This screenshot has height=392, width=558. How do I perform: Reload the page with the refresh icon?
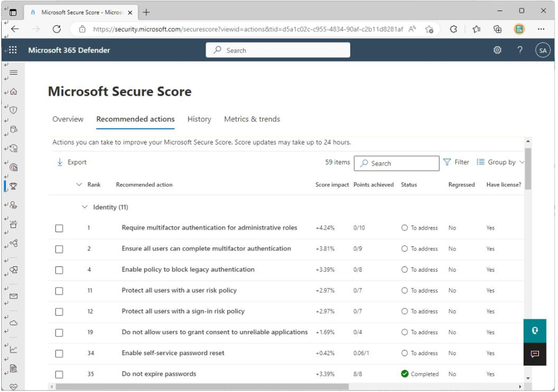point(57,29)
